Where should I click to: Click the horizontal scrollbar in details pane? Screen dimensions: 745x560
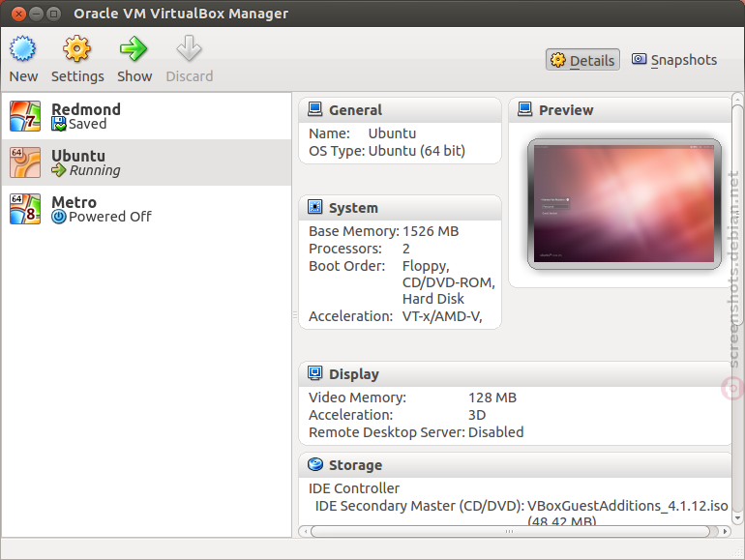pos(511,531)
